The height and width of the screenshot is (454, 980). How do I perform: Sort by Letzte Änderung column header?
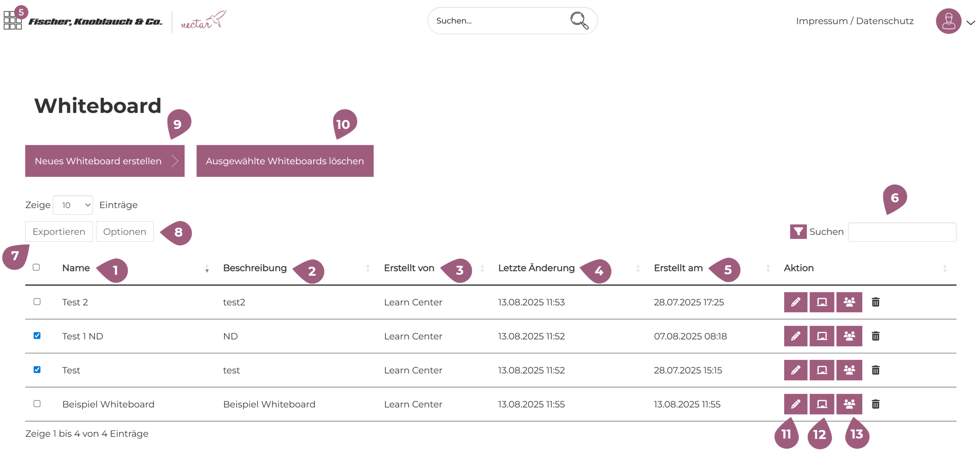tap(536, 268)
